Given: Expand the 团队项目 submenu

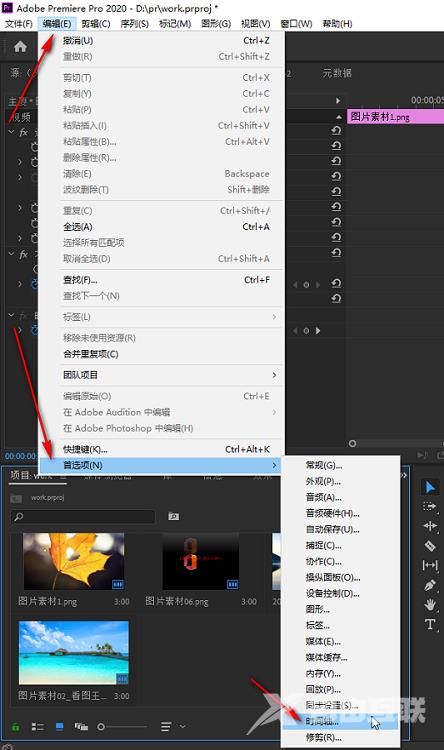Looking at the screenshot, I should click(274, 375).
